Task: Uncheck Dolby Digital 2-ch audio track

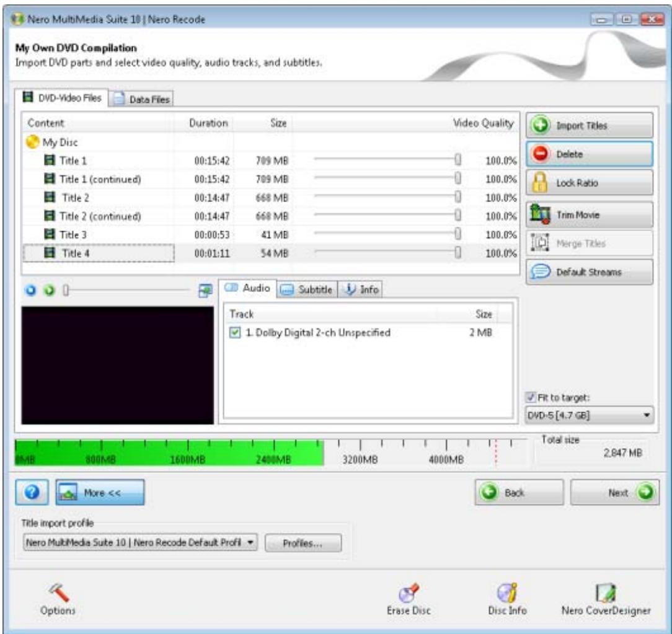Action: tap(235, 332)
